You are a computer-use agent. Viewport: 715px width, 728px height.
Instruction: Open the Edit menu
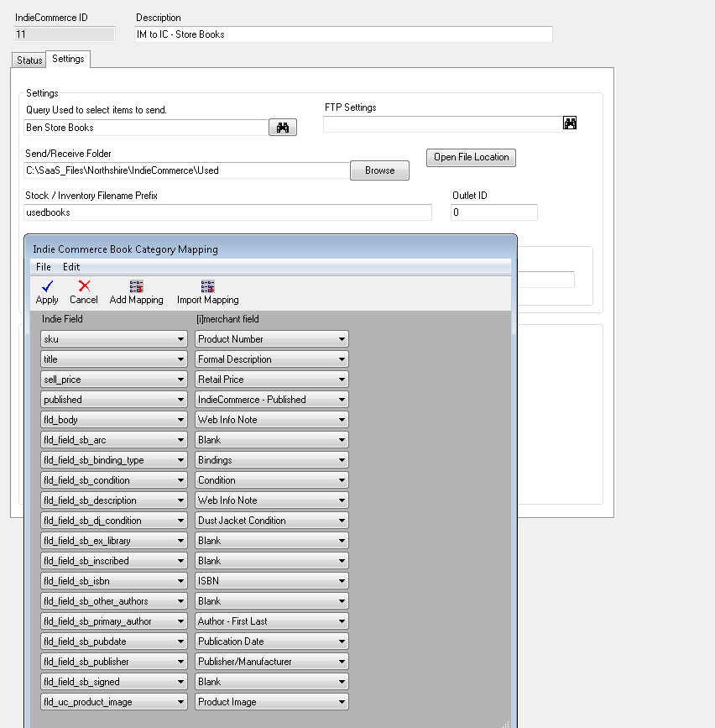tap(71, 267)
